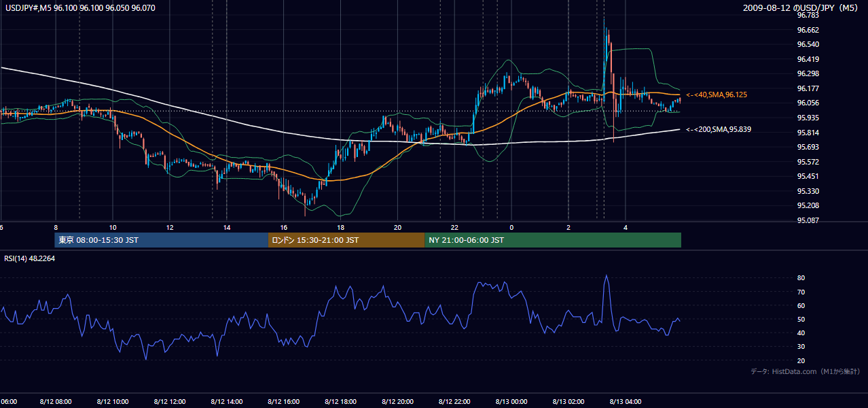Click RSI scale value 70

pyautogui.click(x=801, y=292)
